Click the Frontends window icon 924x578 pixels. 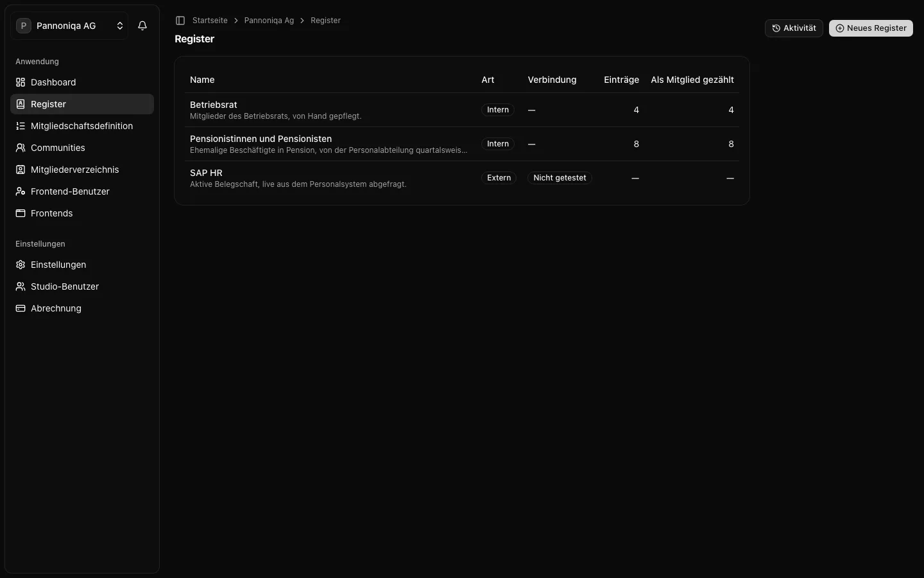(21, 213)
